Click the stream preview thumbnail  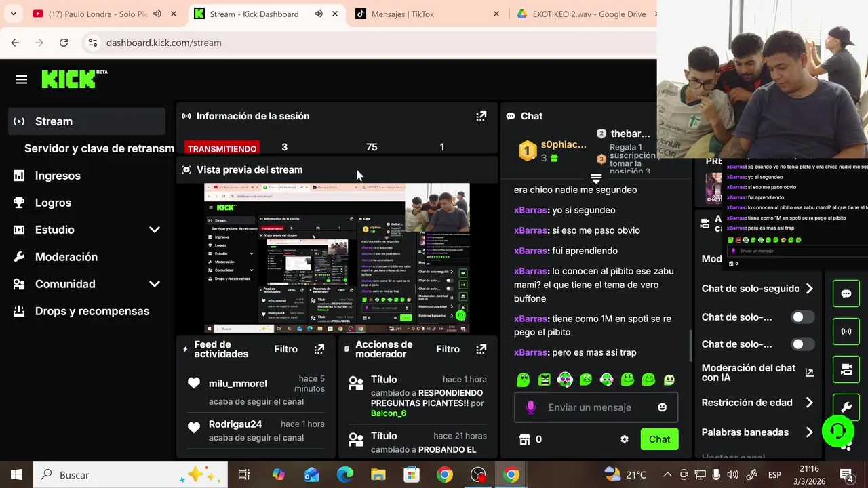337,258
